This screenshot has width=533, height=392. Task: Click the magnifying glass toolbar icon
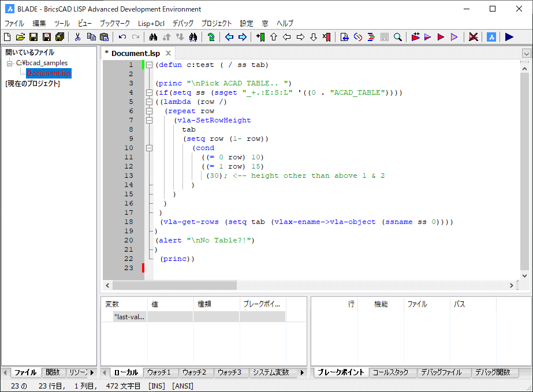[x=398, y=37]
